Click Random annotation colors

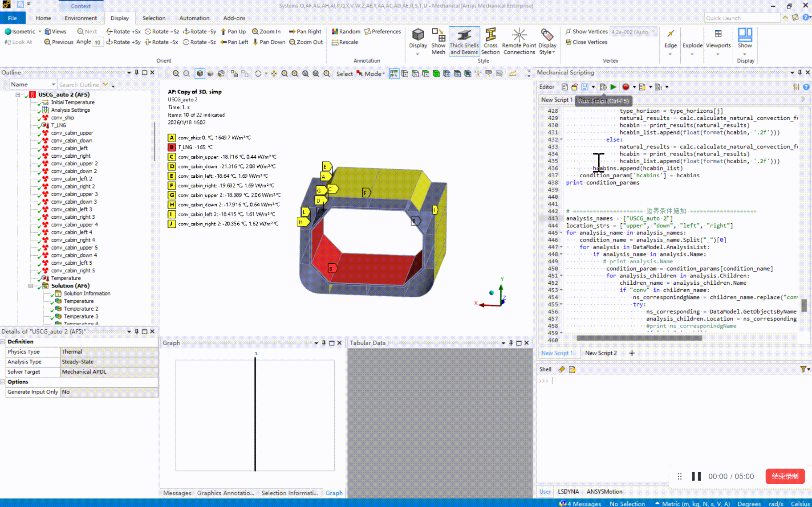pyautogui.click(x=346, y=32)
